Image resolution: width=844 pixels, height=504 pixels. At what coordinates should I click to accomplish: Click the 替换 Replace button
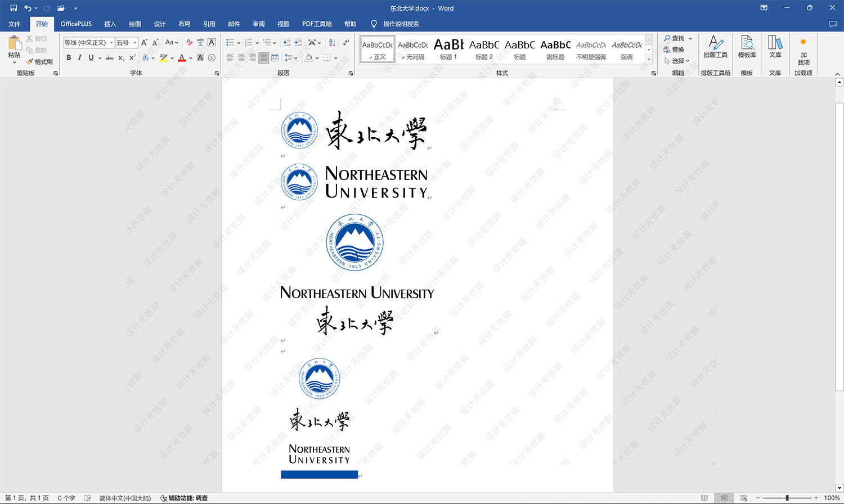tap(674, 49)
